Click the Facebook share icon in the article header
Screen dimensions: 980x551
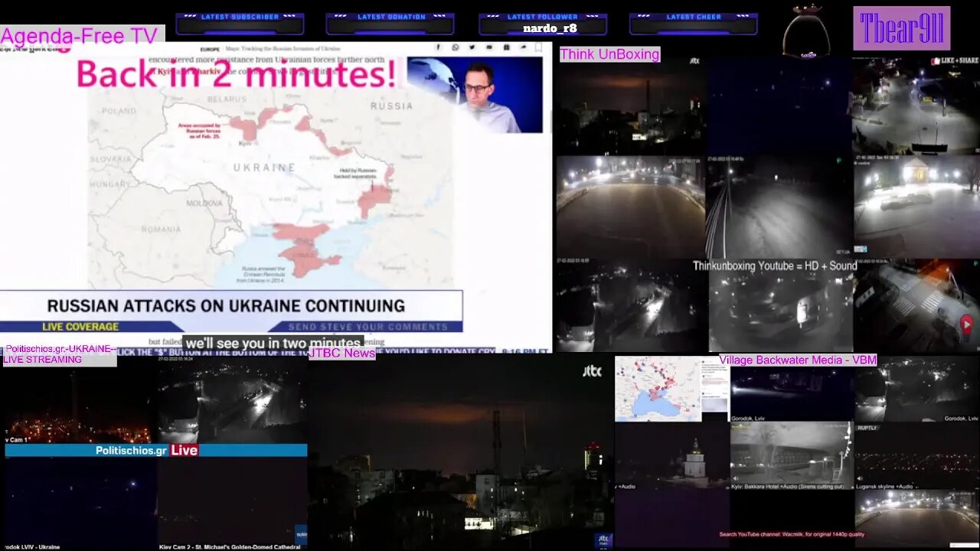coord(439,47)
